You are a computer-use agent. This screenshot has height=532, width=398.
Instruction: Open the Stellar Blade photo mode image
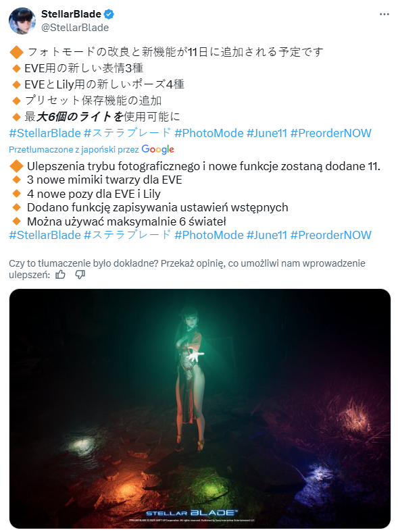click(200, 408)
